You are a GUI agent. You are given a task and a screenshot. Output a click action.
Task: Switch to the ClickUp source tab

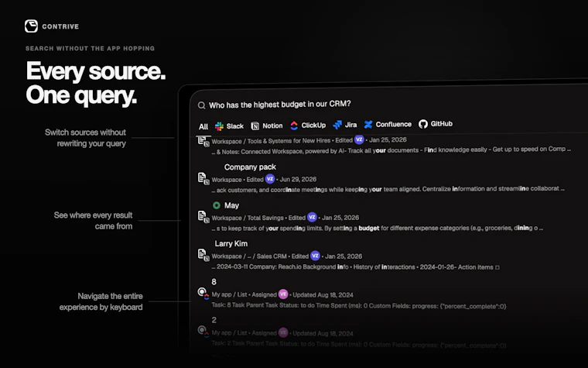[x=308, y=125]
